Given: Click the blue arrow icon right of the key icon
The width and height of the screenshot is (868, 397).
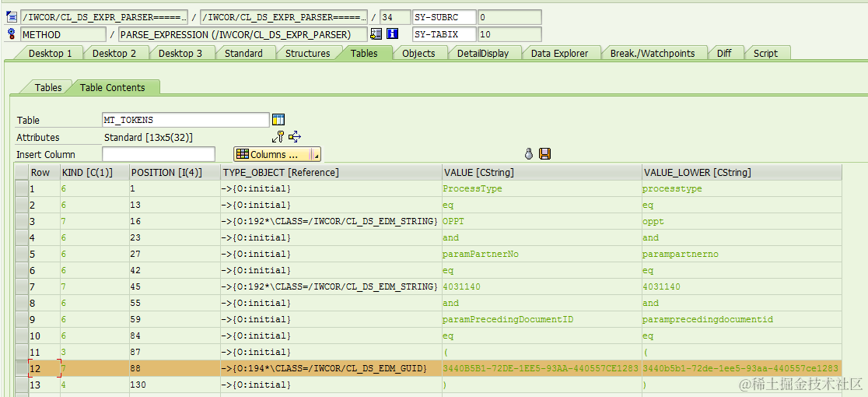Looking at the screenshot, I should tap(295, 137).
